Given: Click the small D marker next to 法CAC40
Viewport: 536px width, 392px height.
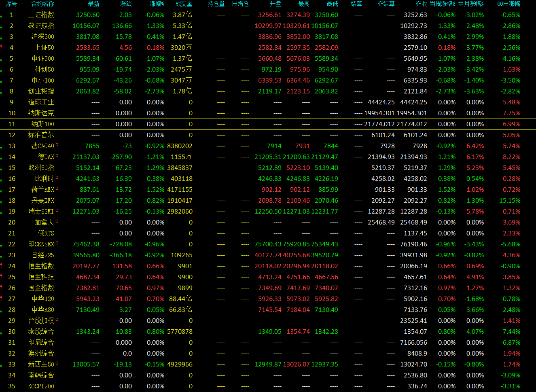Looking at the screenshot, I should pyautogui.click(x=57, y=144).
